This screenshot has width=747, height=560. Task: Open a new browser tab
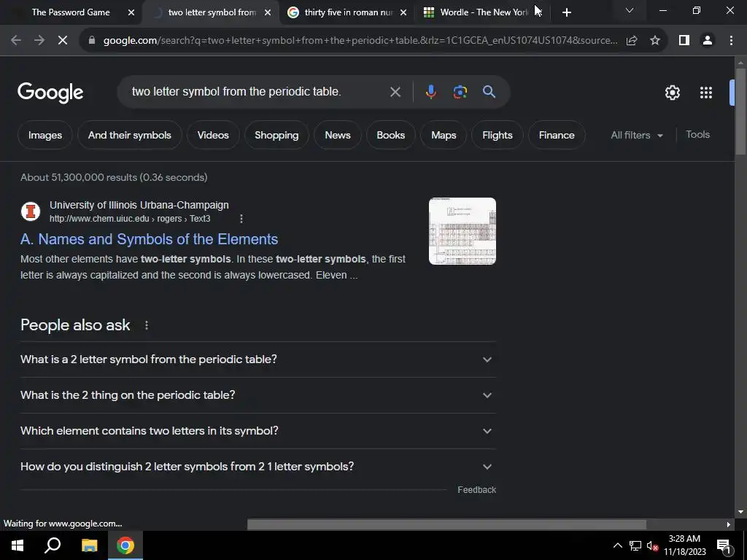566,12
